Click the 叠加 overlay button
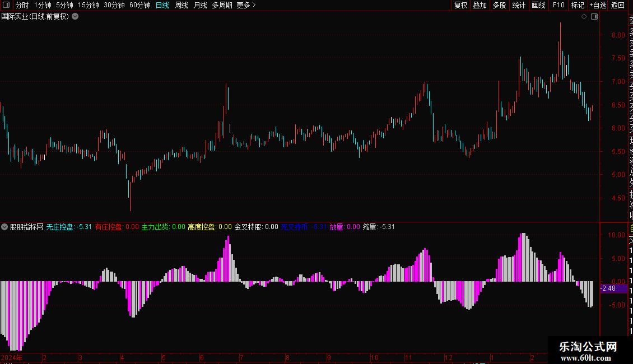The width and height of the screenshot is (633, 364). pos(480,5)
